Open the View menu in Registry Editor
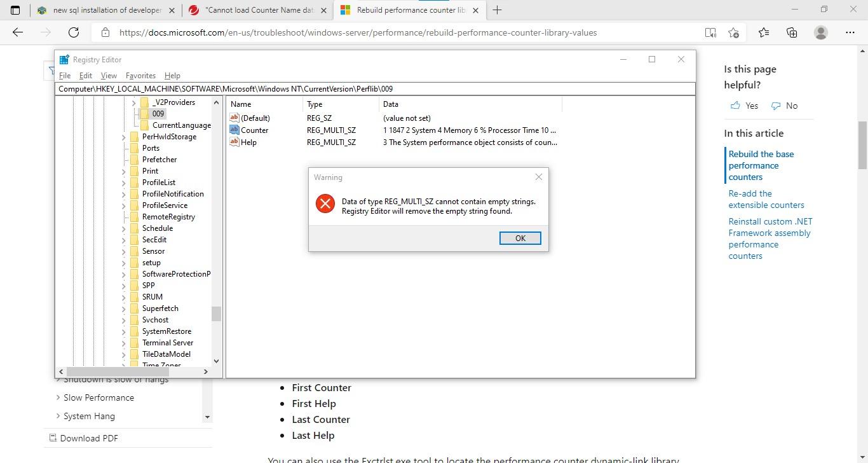 coord(109,76)
